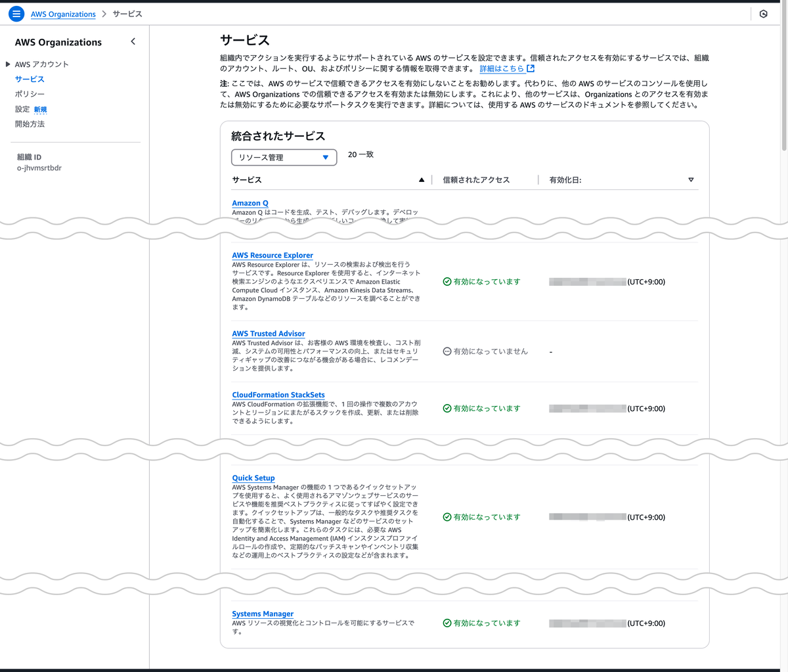Click the organization ID o-jhvmsrtbdr
The width and height of the screenshot is (788, 672).
(39, 168)
